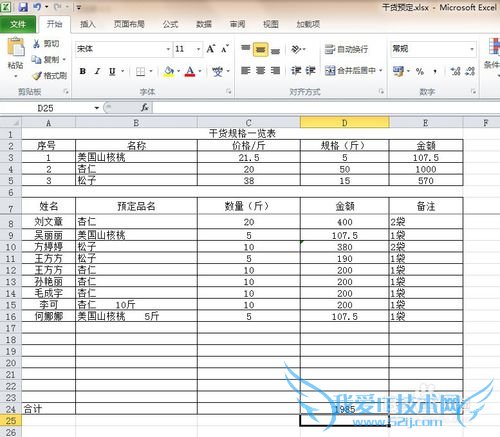Click the formula bar input area
The image size is (500, 437).
click(x=327, y=108)
